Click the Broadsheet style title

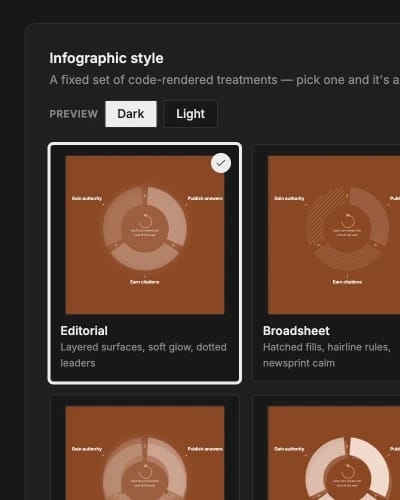tap(296, 331)
